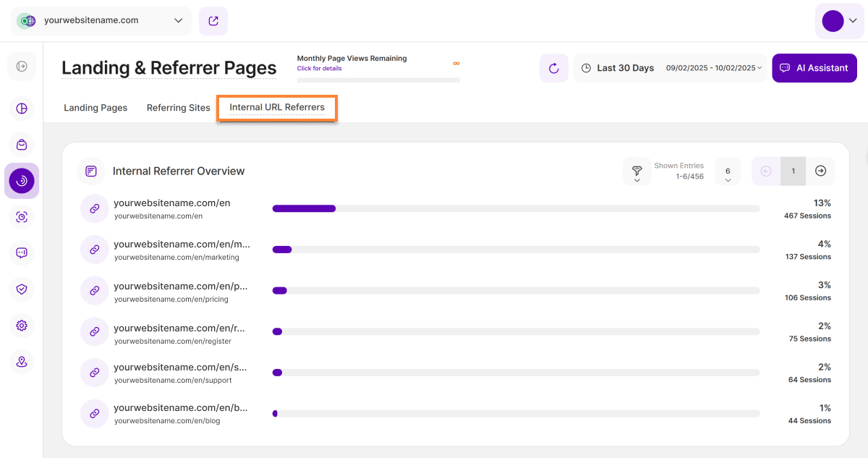
Task: Expand the shown entries count dropdown
Action: tap(728, 171)
